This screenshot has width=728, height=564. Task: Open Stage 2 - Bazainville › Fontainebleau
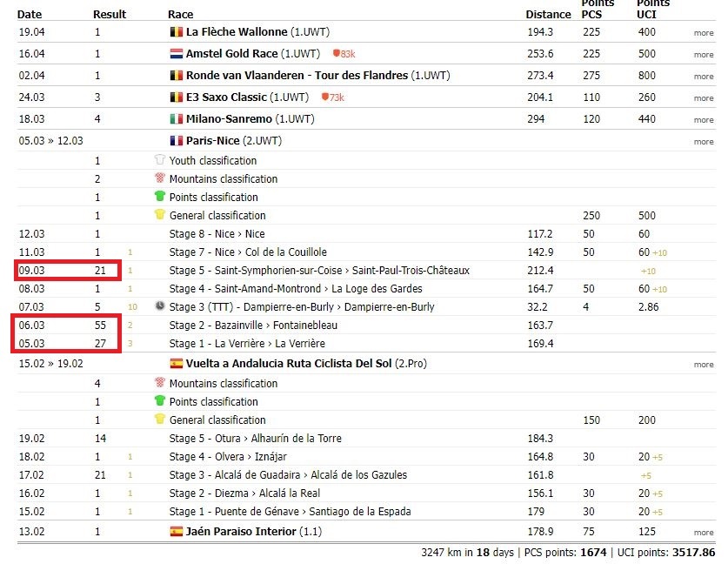coord(253,326)
